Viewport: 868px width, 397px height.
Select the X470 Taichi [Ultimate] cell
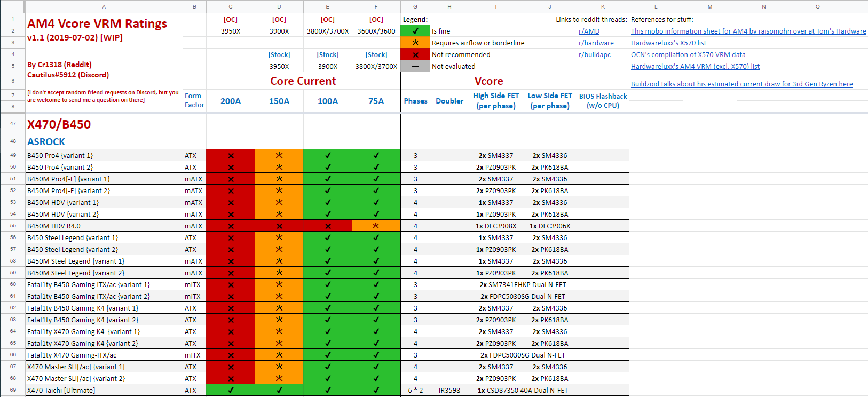(x=104, y=390)
